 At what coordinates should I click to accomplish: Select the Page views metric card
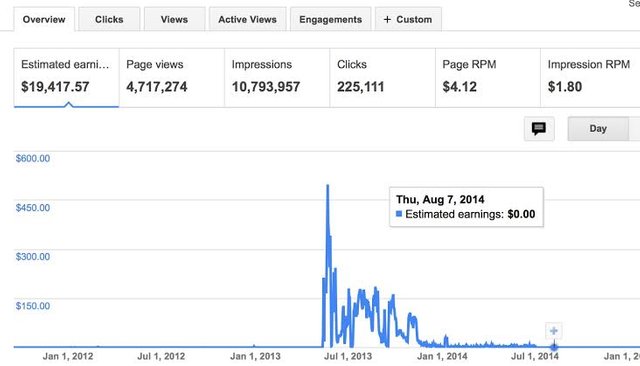click(x=172, y=78)
